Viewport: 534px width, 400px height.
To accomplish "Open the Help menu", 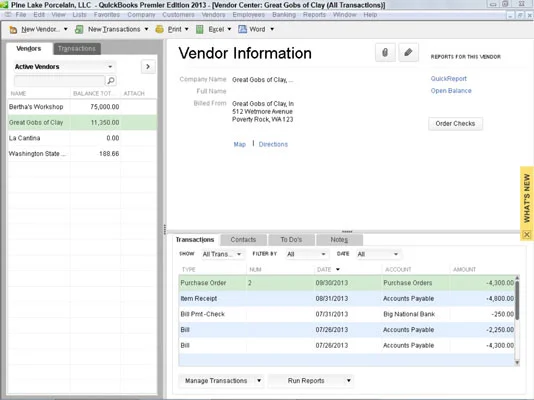I will point(370,15).
